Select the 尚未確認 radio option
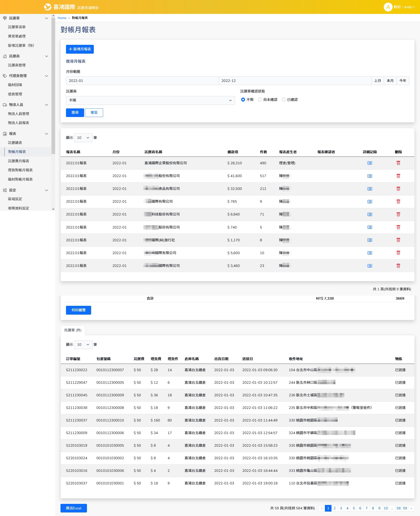The width and height of the screenshot is (420, 516). click(260, 100)
